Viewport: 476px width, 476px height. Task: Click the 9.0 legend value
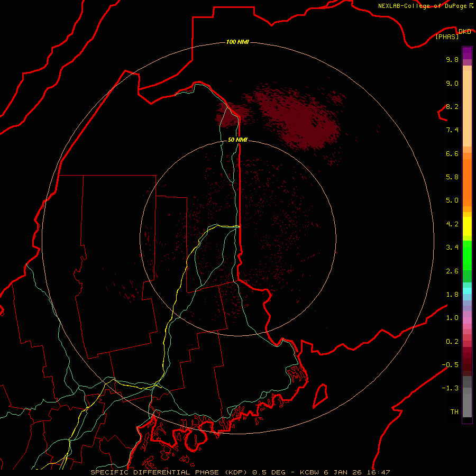tap(452, 83)
